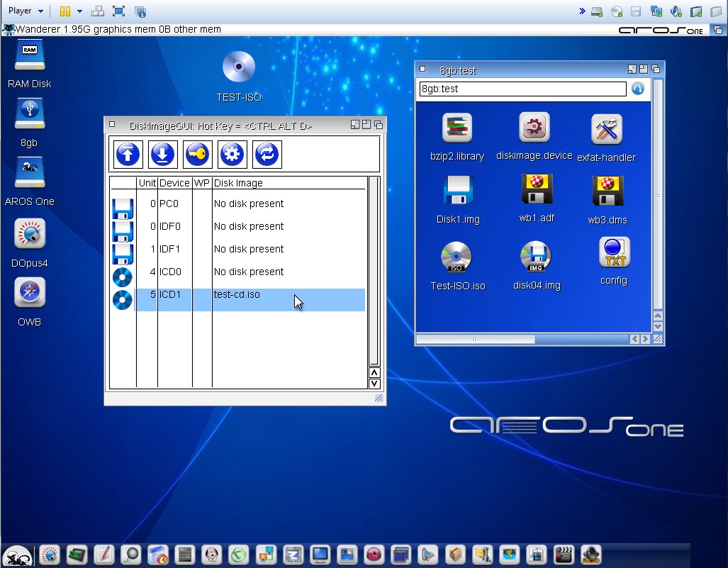The height and width of the screenshot is (568, 728).
Task: Open the TEST-ISO desktop CD icon
Action: click(239, 68)
